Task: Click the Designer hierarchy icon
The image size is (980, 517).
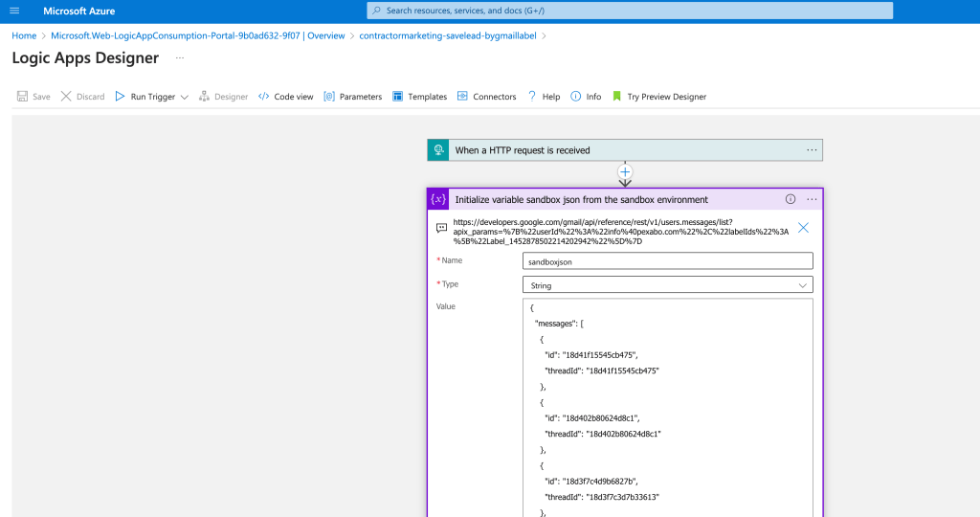Action: pyautogui.click(x=205, y=97)
